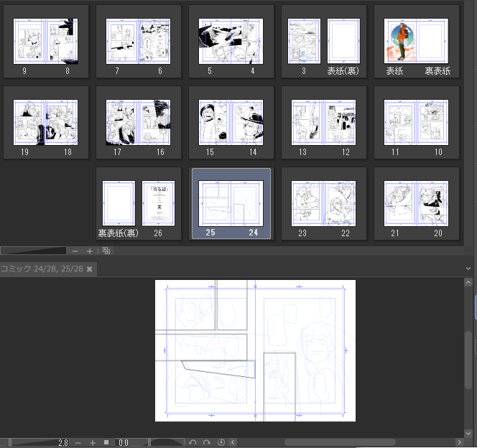Click horizontal scrollbar left arrow
The width and height of the screenshot is (477, 448).
[x=233, y=442]
